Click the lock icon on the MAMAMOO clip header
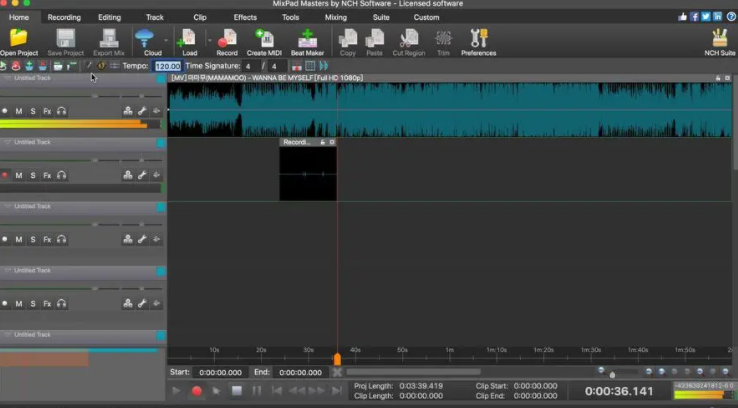The height and width of the screenshot is (408, 738). [718, 78]
